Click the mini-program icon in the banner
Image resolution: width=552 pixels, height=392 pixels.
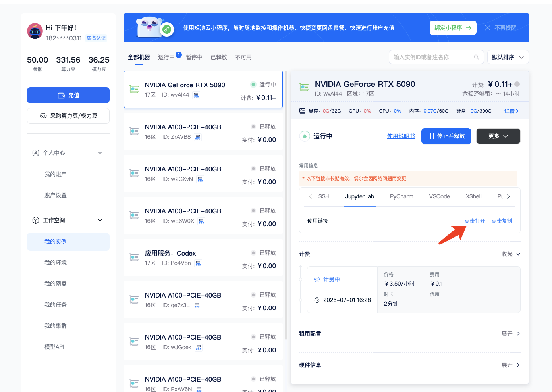[x=167, y=29]
